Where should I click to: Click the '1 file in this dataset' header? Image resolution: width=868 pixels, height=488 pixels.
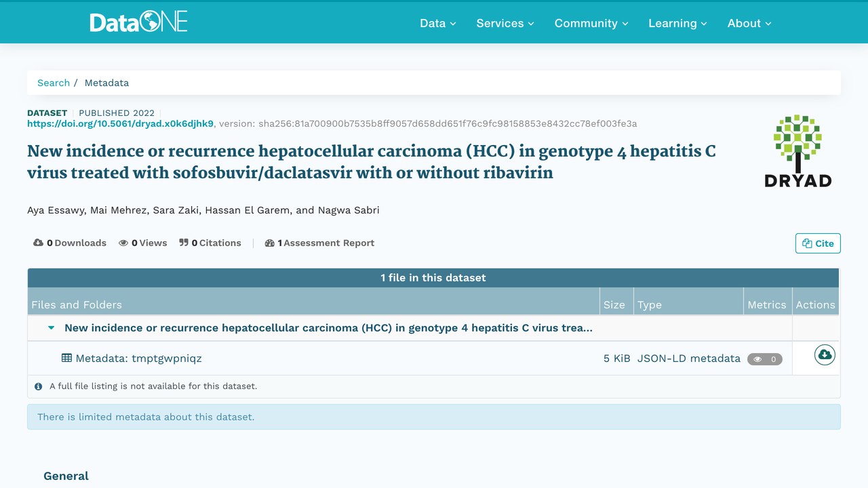[x=433, y=278]
